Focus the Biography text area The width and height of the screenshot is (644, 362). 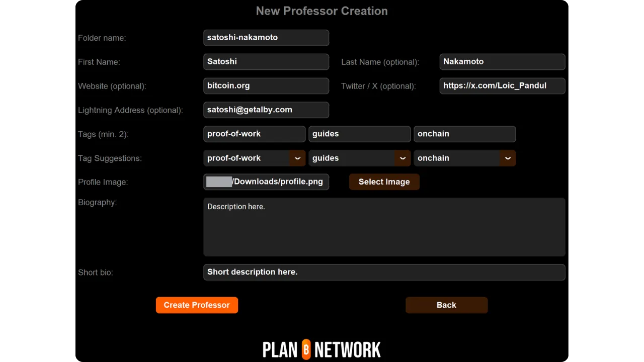pyautogui.click(x=384, y=227)
